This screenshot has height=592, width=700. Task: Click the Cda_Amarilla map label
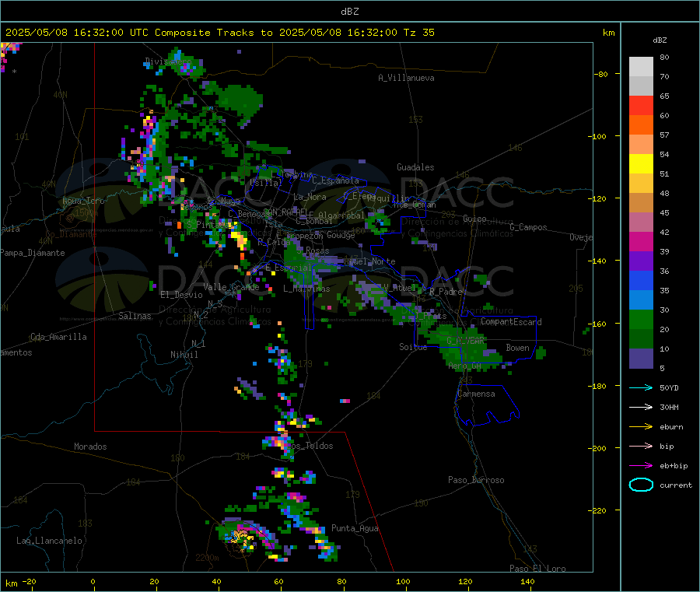58,337
